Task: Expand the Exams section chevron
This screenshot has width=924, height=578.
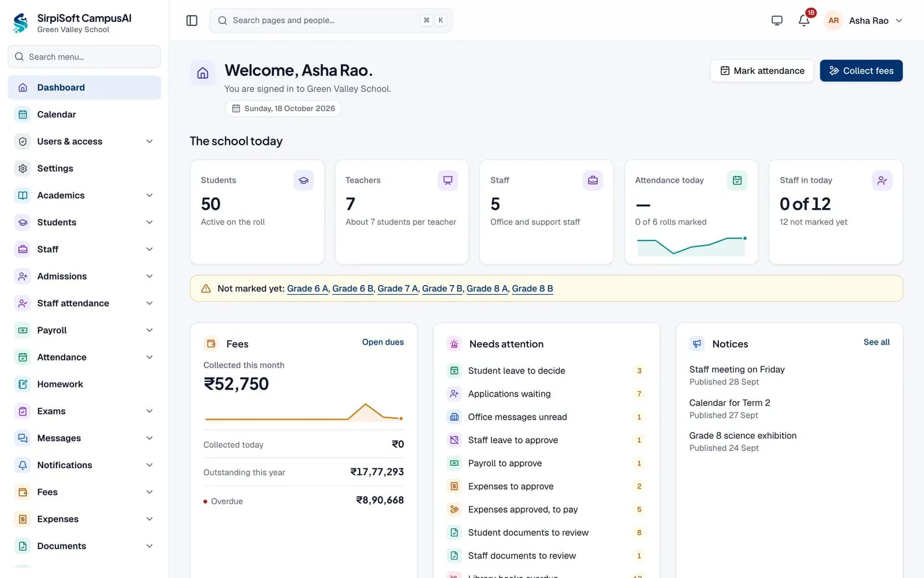Action: [x=150, y=411]
